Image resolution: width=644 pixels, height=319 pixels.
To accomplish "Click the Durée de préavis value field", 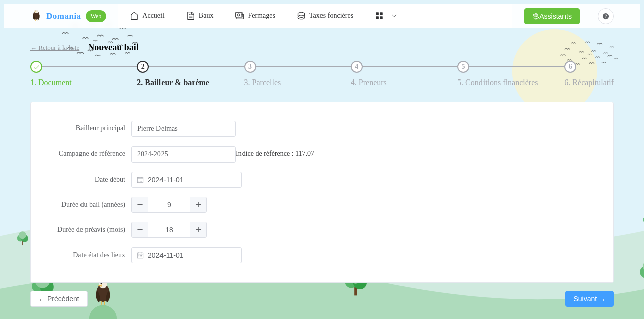I will tap(169, 230).
